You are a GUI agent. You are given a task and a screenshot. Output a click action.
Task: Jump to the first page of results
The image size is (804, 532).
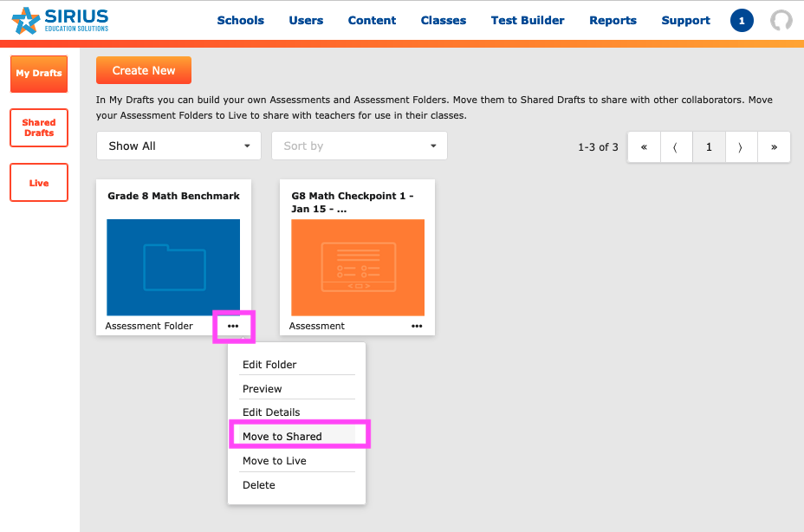pyautogui.click(x=644, y=147)
